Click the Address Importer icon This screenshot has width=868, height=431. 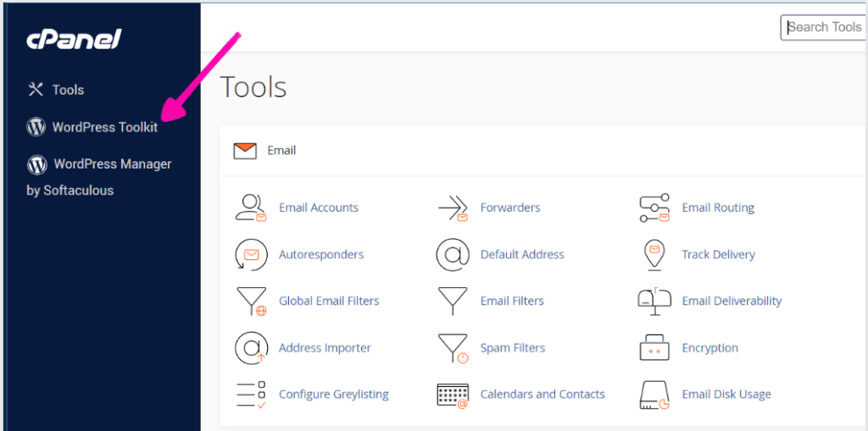click(251, 348)
